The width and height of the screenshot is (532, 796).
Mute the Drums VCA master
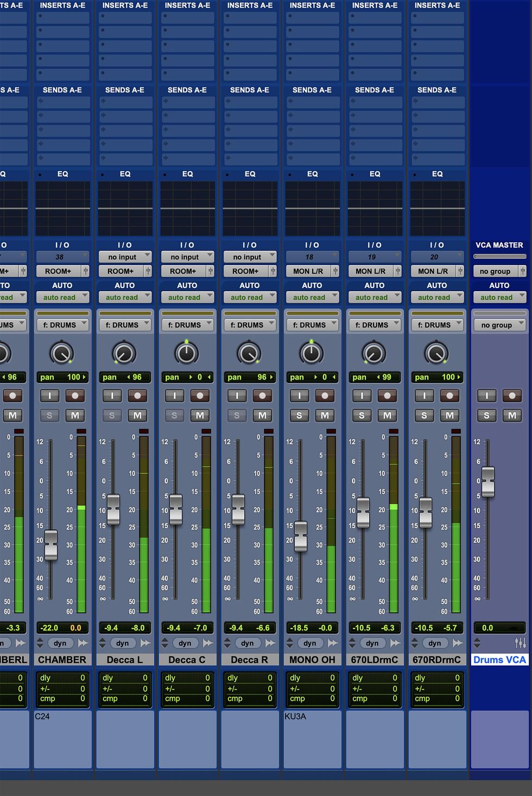coord(512,416)
